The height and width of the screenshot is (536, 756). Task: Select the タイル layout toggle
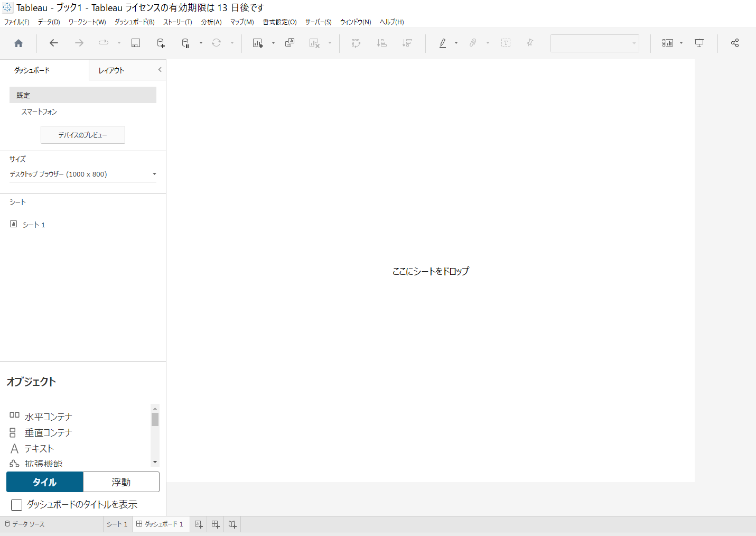[45, 482]
